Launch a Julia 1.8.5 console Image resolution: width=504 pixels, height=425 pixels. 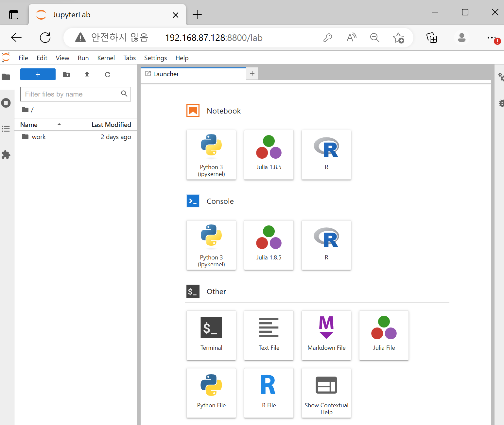click(269, 245)
